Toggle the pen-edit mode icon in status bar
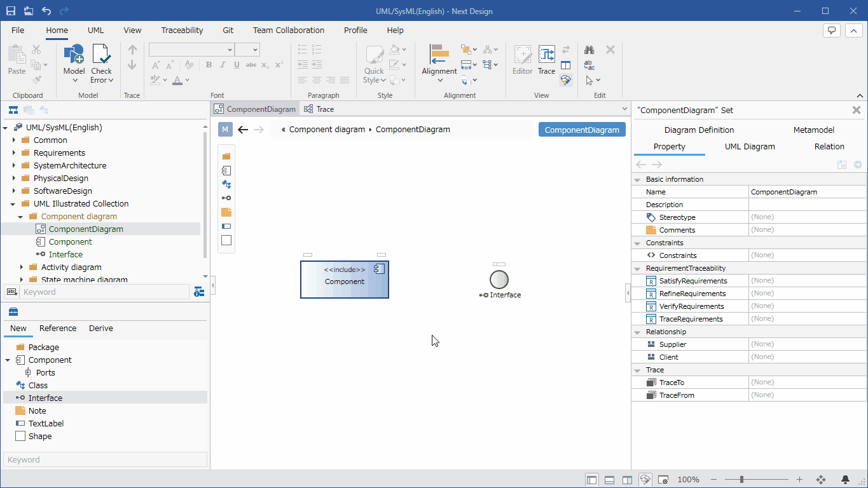Viewport: 868px width, 488px height. tap(645, 480)
